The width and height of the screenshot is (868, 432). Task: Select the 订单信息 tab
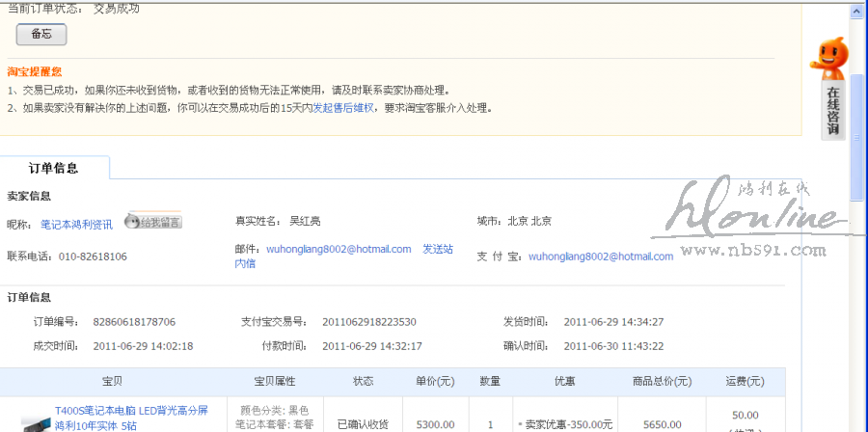tap(54, 168)
